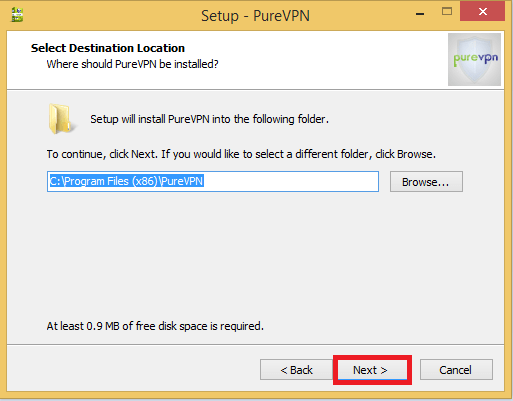The image size is (513, 401).
Task: Cancel the PureVPN setup
Action: pyautogui.click(x=456, y=370)
